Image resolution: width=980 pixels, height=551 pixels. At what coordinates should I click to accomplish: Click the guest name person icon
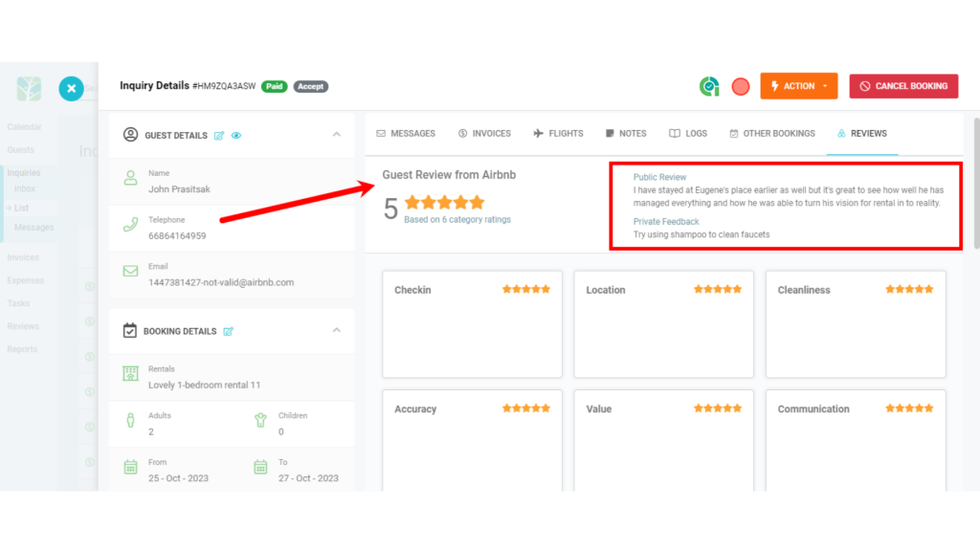[130, 178]
